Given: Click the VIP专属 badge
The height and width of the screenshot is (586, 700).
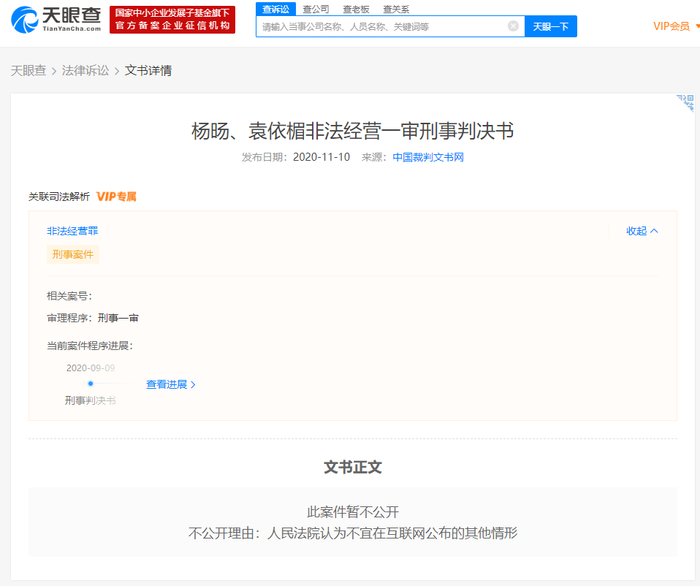Looking at the screenshot, I should 116,196.
